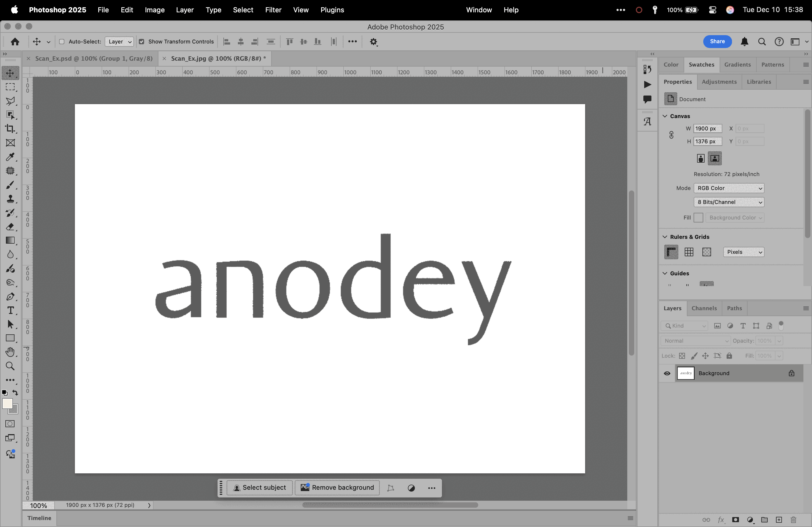Uncheck Show Transform Controls
Viewport: 812px width, 527px height.
(x=142, y=42)
